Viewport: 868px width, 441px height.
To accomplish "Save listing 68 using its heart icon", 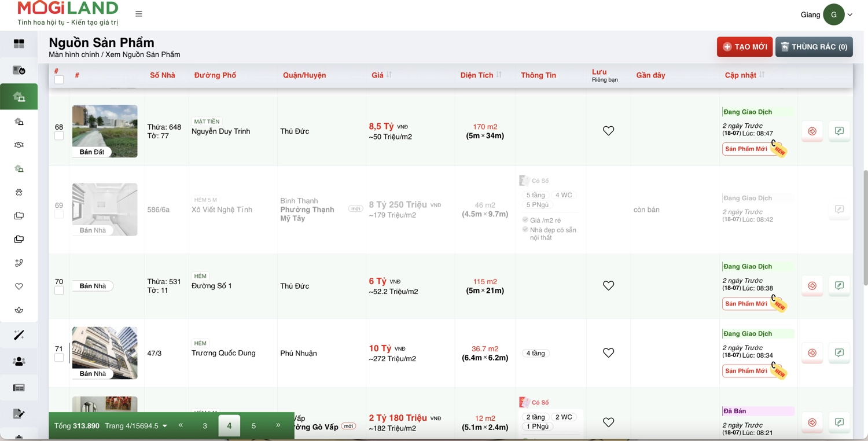I will point(608,131).
